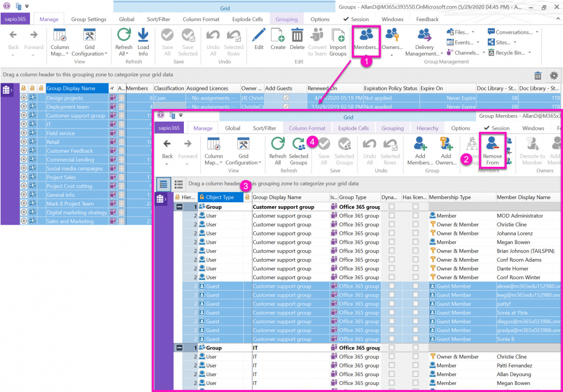Open Group Settings tab
The height and width of the screenshot is (392, 563).
[x=89, y=20]
